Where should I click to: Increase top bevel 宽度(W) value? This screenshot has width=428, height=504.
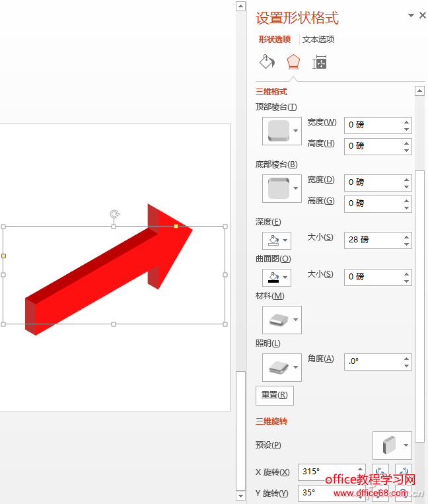click(406, 122)
